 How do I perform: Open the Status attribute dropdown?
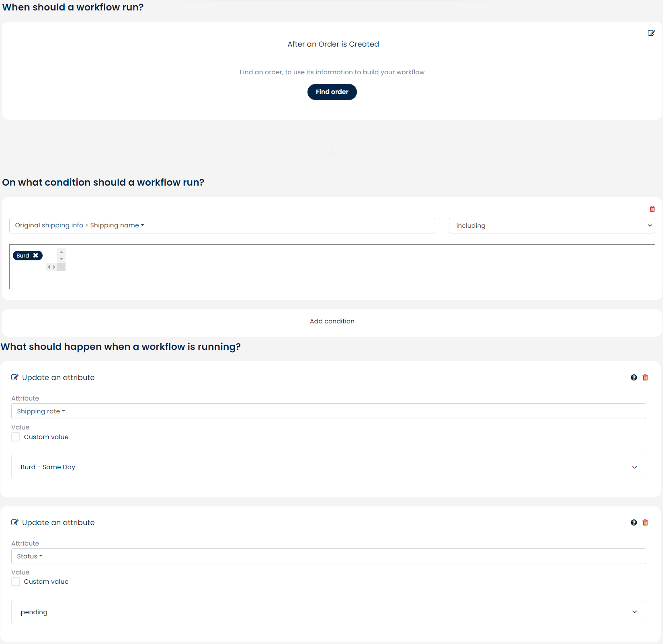[328, 556]
